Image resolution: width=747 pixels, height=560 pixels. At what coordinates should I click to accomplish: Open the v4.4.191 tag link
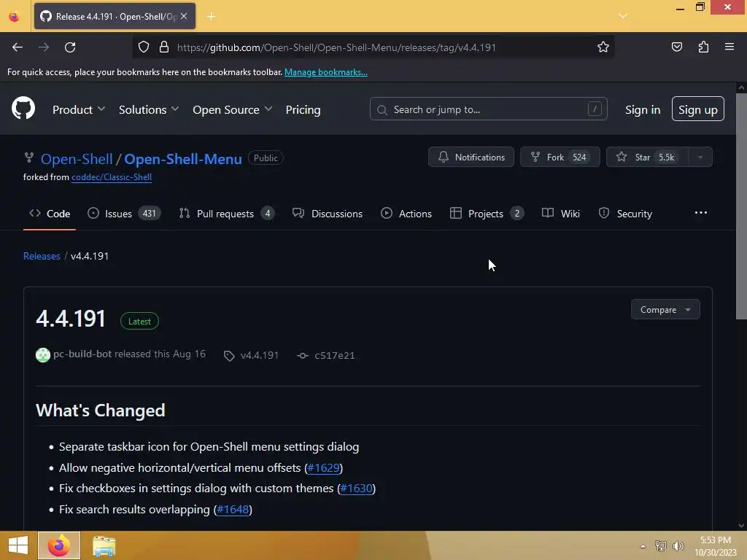[259, 356]
